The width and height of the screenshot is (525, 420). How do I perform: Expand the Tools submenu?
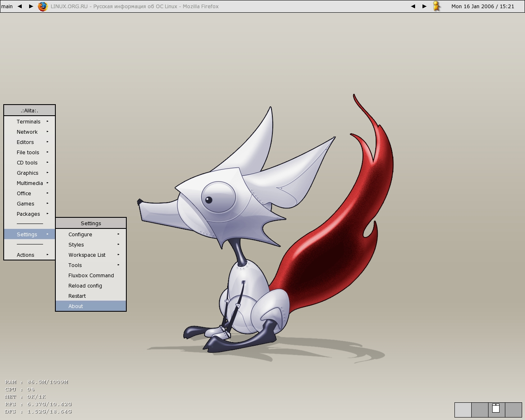click(x=91, y=265)
